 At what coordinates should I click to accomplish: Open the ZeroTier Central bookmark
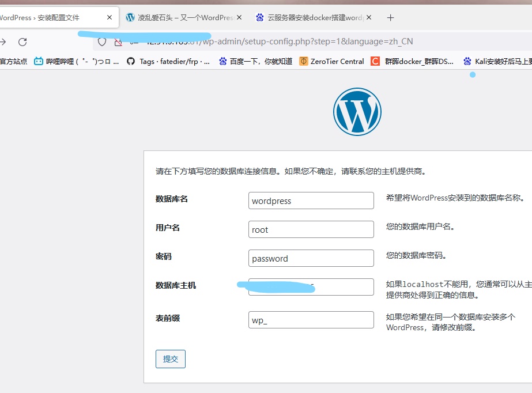coord(332,62)
